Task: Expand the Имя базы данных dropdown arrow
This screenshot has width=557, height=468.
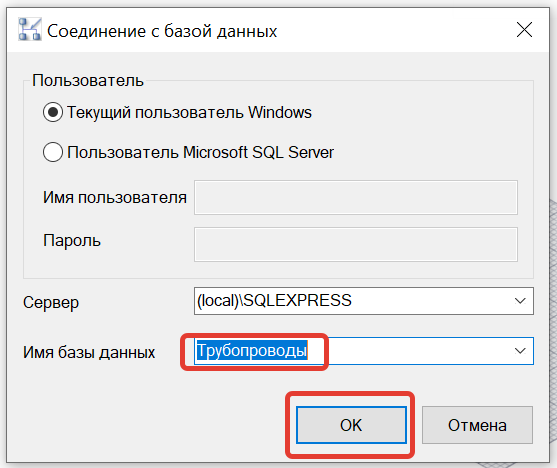Action: pyautogui.click(x=520, y=351)
